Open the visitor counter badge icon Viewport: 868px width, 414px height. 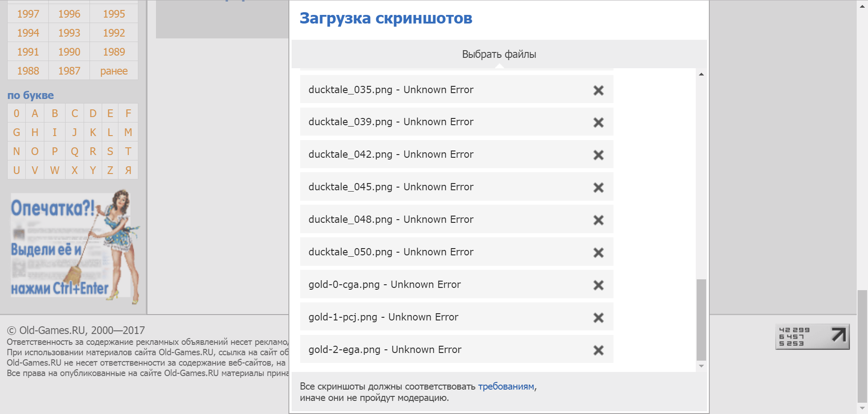point(812,337)
